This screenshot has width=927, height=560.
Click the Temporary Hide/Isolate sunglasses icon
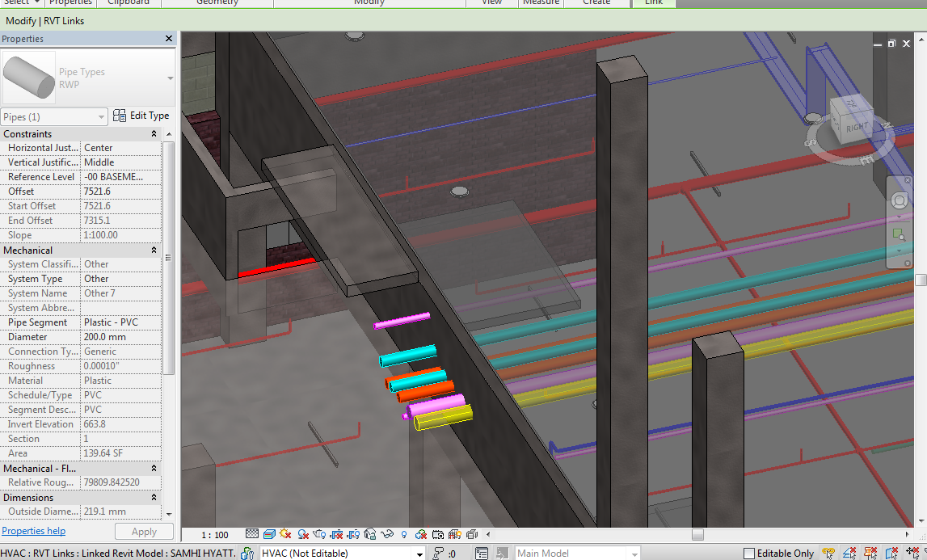coord(386,534)
